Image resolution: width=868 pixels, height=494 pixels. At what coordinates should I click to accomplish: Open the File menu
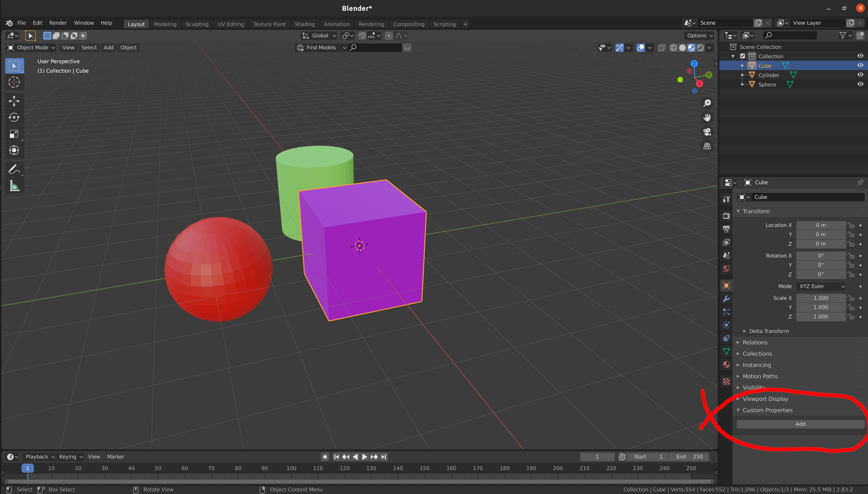21,23
